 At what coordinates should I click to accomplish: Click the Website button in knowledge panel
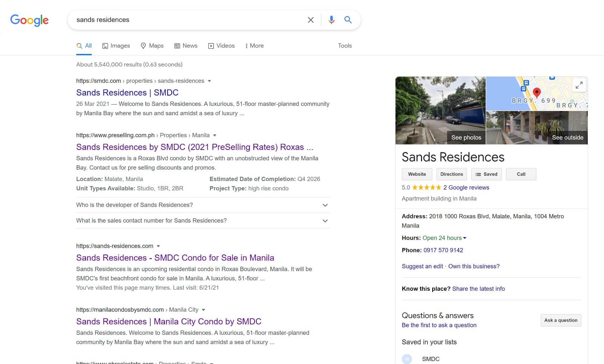417,174
